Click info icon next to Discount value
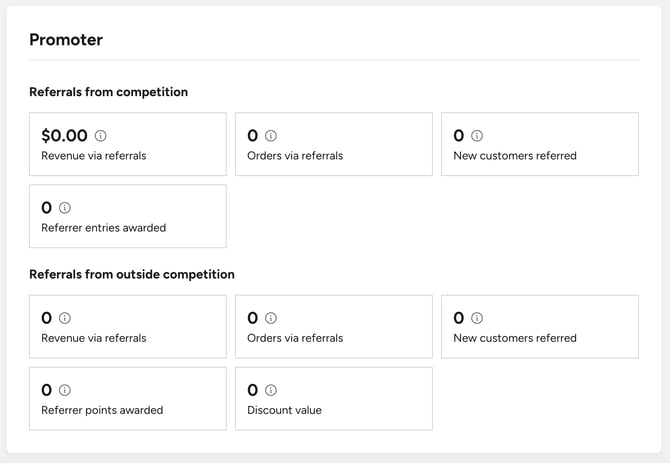This screenshot has height=463, width=670. (x=271, y=390)
